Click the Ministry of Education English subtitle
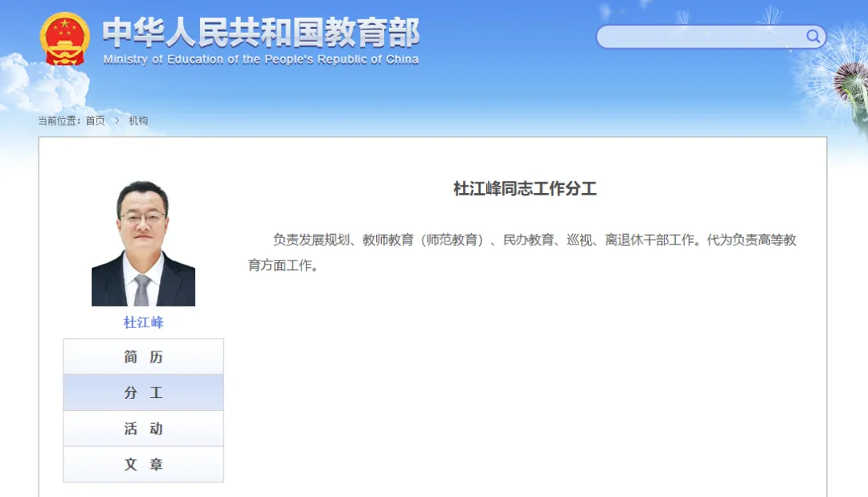 [x=260, y=60]
